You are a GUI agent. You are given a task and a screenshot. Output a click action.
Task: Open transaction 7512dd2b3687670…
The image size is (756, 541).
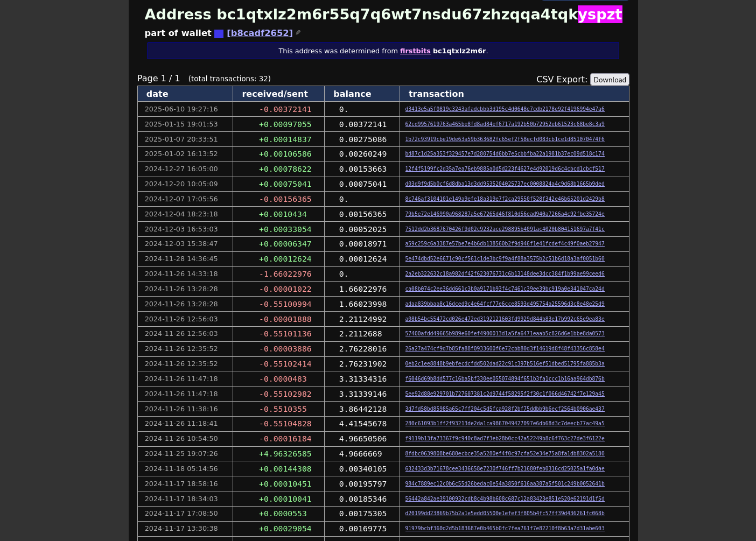coord(505,229)
